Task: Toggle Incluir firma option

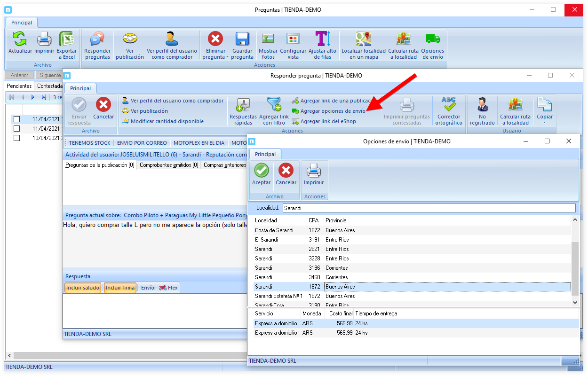Action: click(x=120, y=288)
